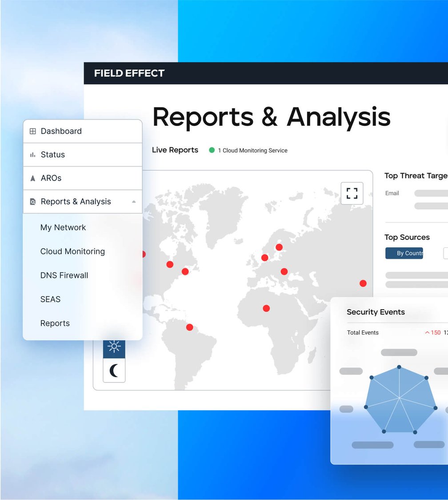448x500 pixels.
Task: Click the Field Effect logo
Action: [x=129, y=73]
